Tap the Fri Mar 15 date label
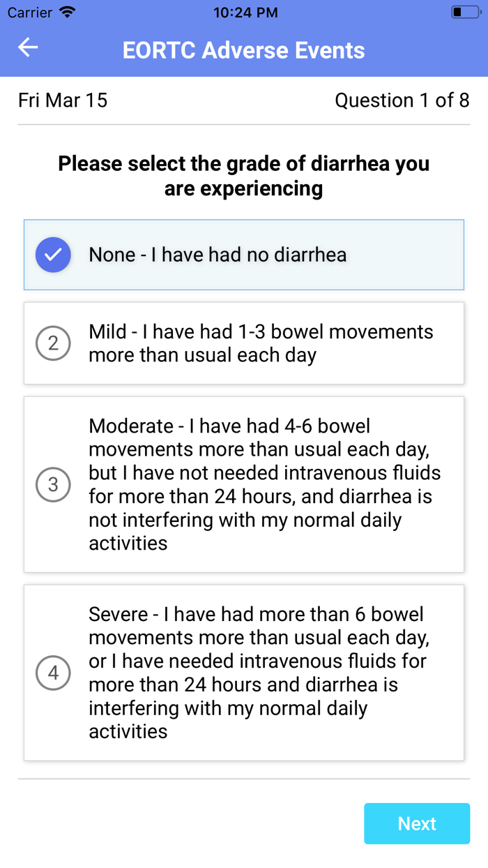This screenshot has width=488, height=868. click(63, 100)
